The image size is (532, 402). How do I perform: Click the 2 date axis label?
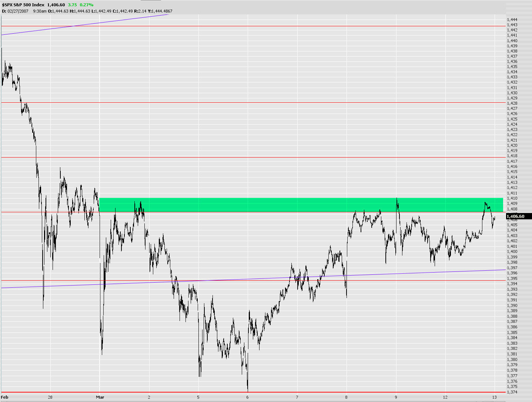tap(149, 398)
